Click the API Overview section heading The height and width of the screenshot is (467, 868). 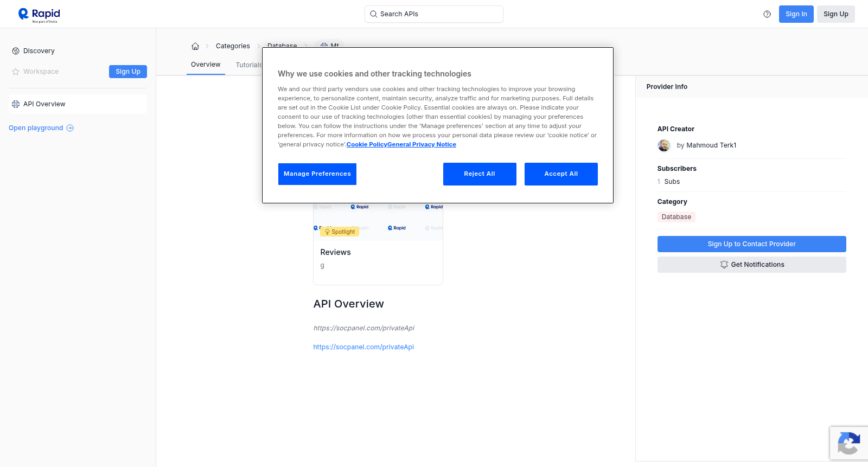click(349, 304)
